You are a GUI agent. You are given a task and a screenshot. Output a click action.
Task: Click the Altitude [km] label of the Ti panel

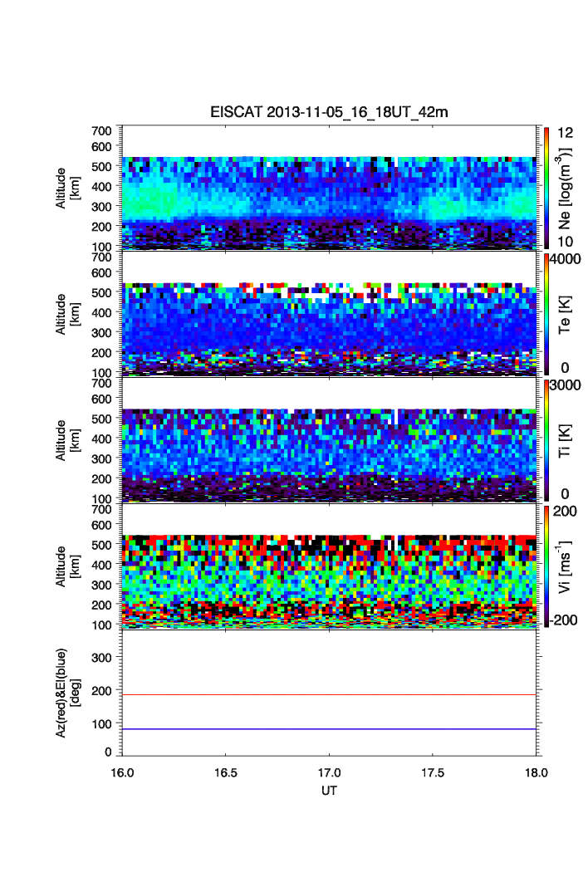67,440
